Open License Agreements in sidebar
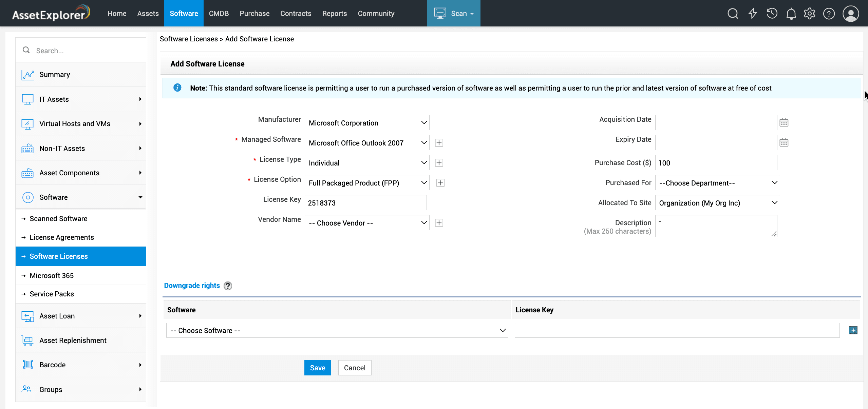Viewport: 868px width, 409px height. [62, 237]
